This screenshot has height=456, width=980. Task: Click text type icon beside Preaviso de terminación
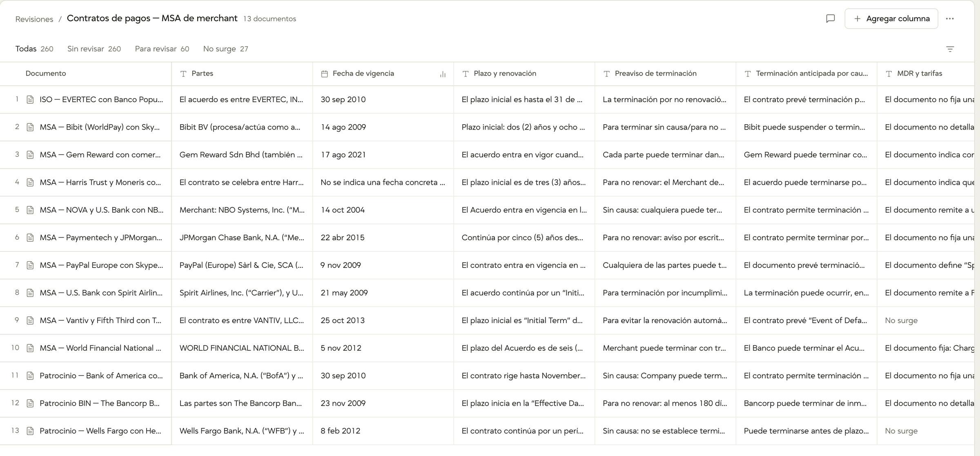click(x=607, y=74)
